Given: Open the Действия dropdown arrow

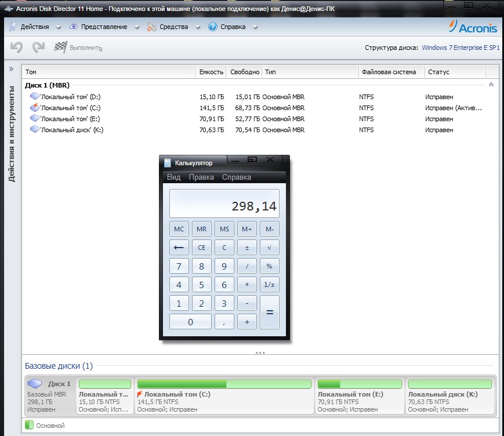Looking at the screenshot, I should tap(59, 27).
